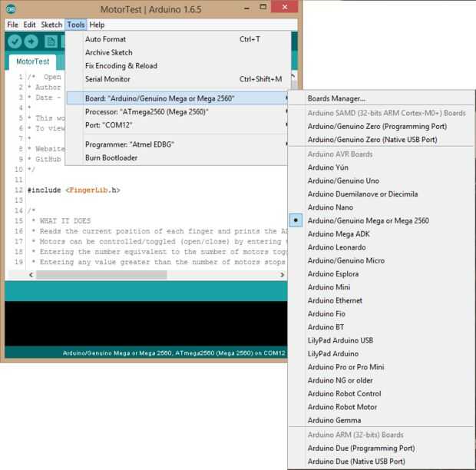
Task: Click the Verify checkmark toolbar icon
Action: pyautogui.click(x=15, y=41)
